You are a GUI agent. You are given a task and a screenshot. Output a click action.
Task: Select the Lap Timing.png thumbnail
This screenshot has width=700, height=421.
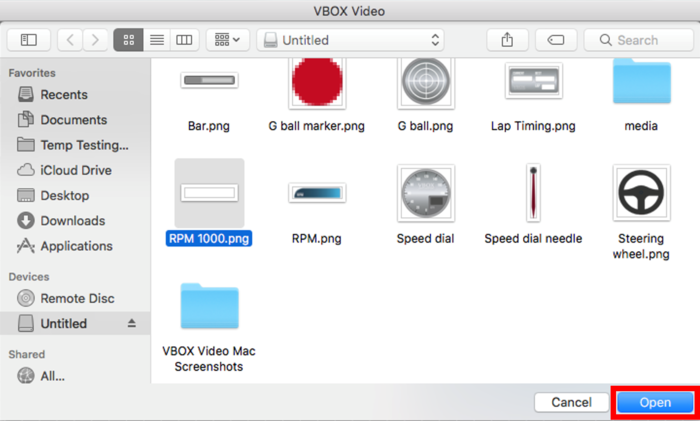(x=533, y=81)
